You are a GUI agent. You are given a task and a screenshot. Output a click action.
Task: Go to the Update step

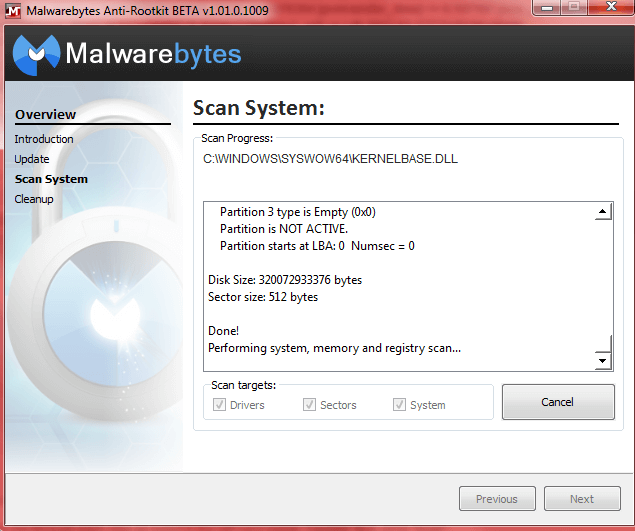(x=32, y=159)
